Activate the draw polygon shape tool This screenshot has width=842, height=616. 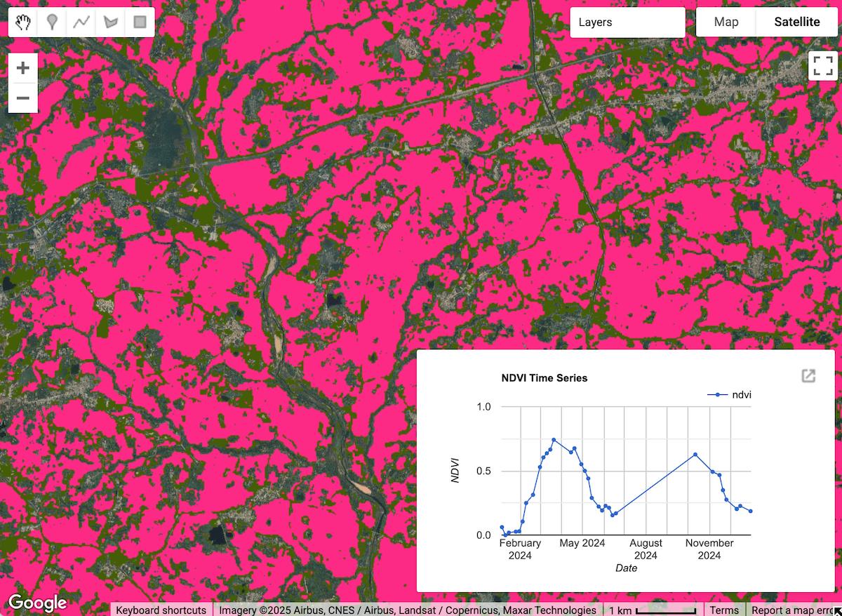coord(110,22)
